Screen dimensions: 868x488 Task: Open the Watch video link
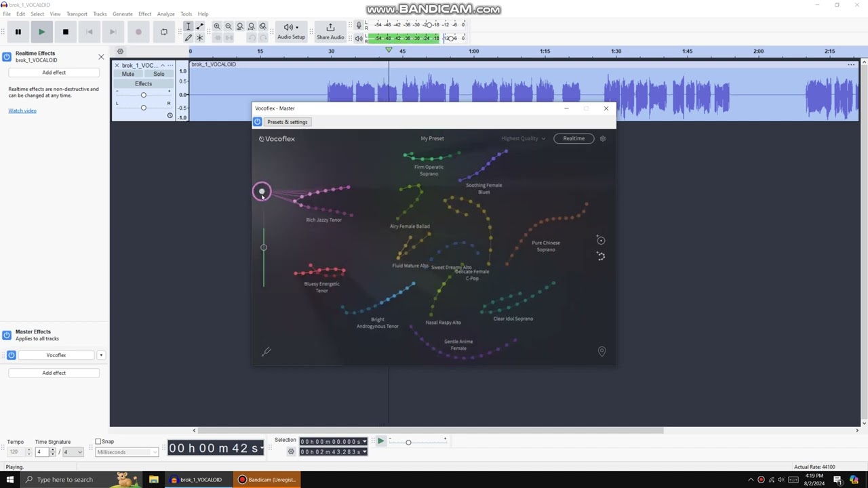(x=22, y=110)
